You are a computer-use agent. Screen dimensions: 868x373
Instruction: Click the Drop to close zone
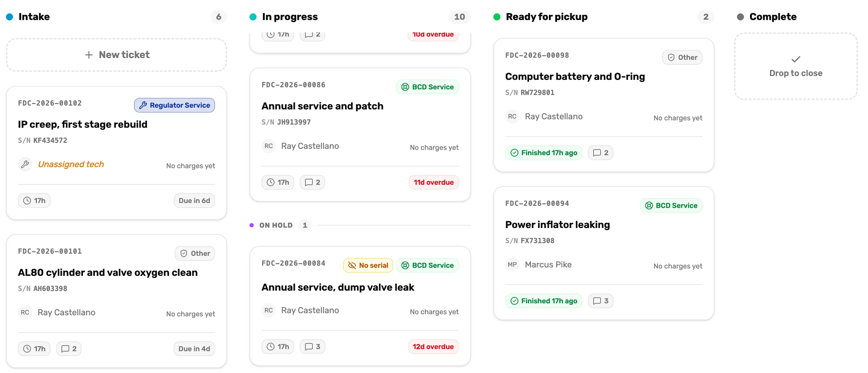click(796, 66)
